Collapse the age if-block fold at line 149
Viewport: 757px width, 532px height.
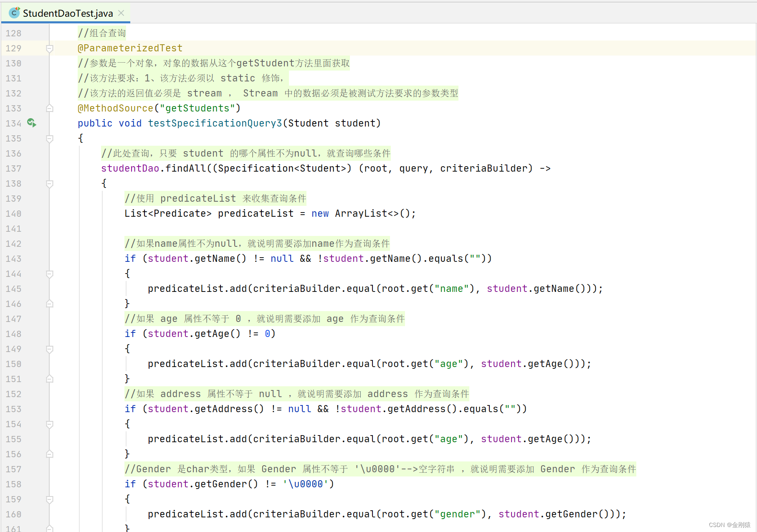[x=49, y=349]
